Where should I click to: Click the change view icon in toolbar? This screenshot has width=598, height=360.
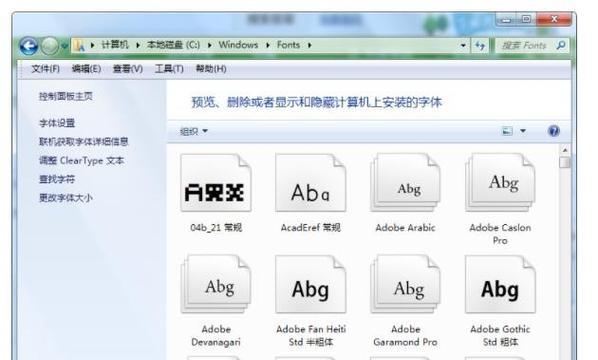coord(507,131)
